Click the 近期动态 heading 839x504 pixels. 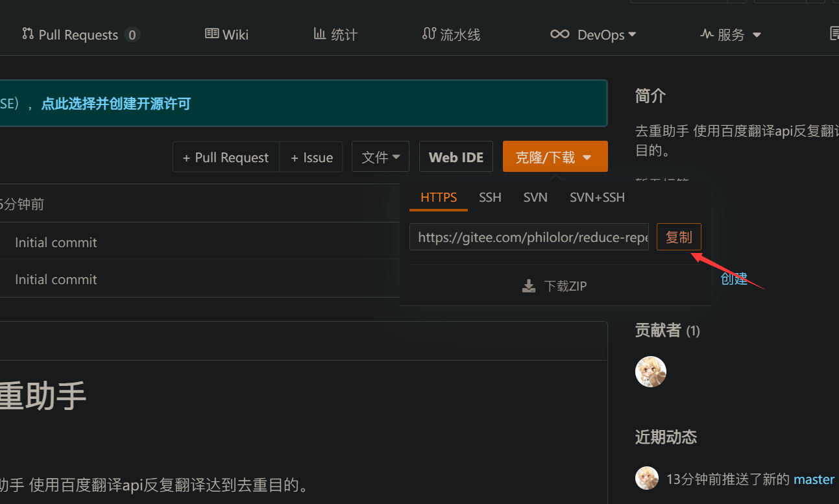point(666,437)
